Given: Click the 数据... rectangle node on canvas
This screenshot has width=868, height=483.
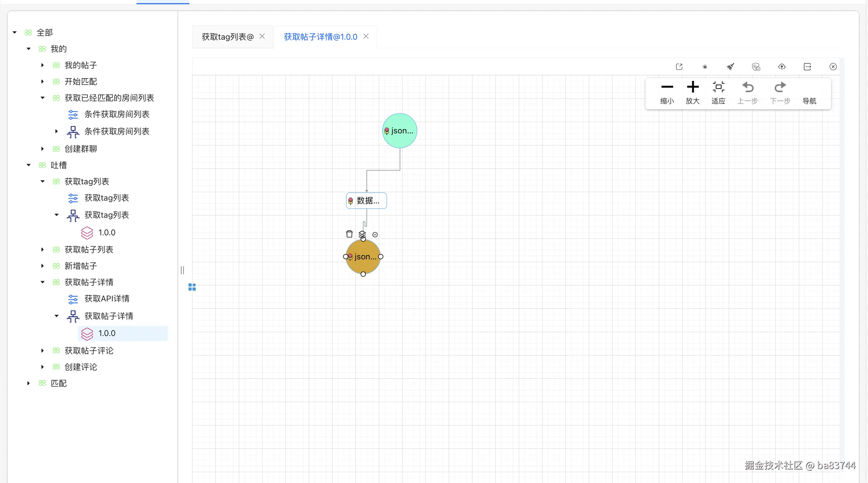Looking at the screenshot, I should point(366,201).
